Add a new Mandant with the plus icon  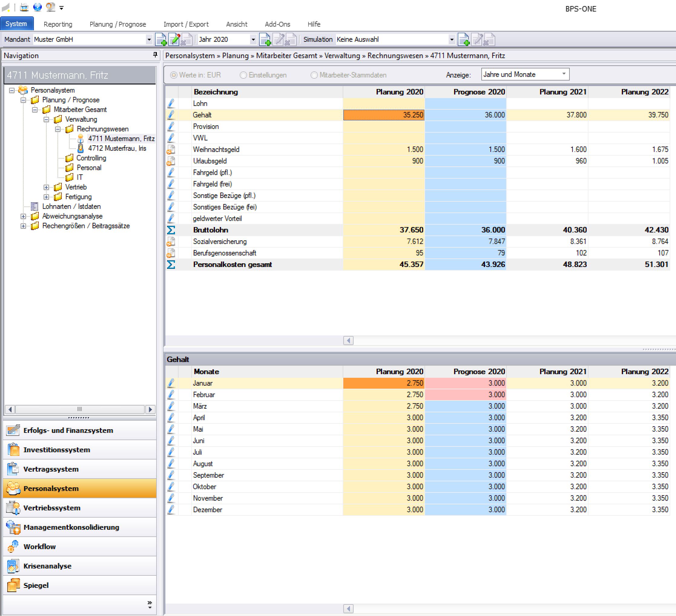(161, 40)
